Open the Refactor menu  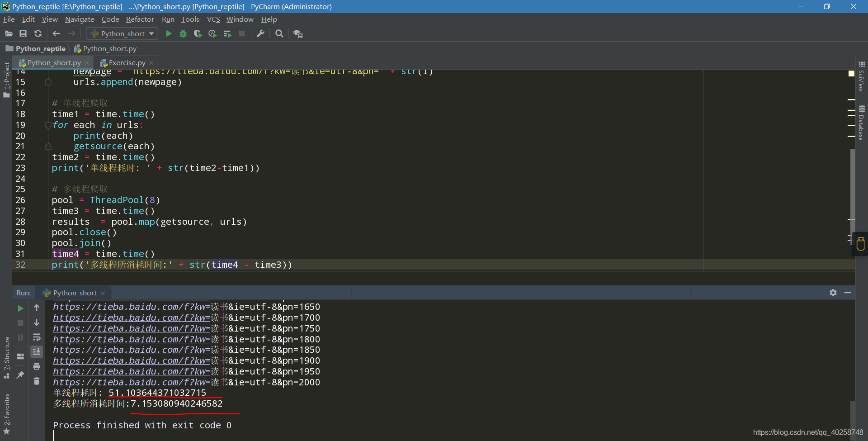[140, 19]
